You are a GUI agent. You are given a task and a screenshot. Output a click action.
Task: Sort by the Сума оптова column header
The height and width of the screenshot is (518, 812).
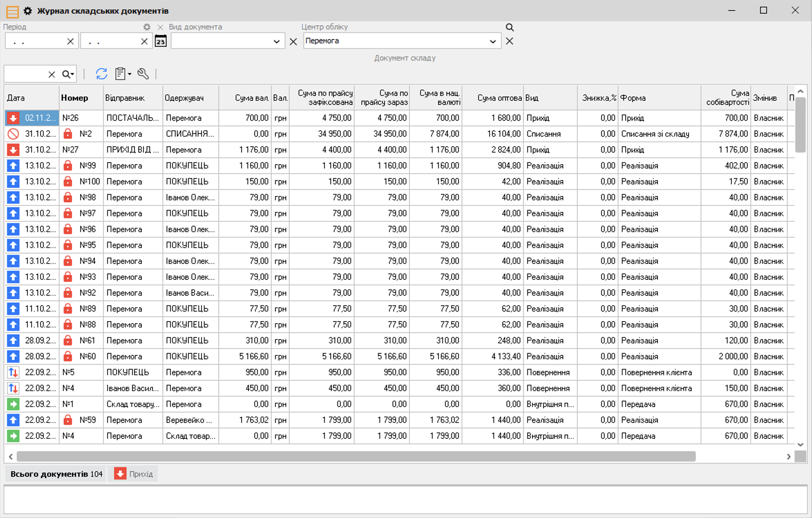coord(499,98)
